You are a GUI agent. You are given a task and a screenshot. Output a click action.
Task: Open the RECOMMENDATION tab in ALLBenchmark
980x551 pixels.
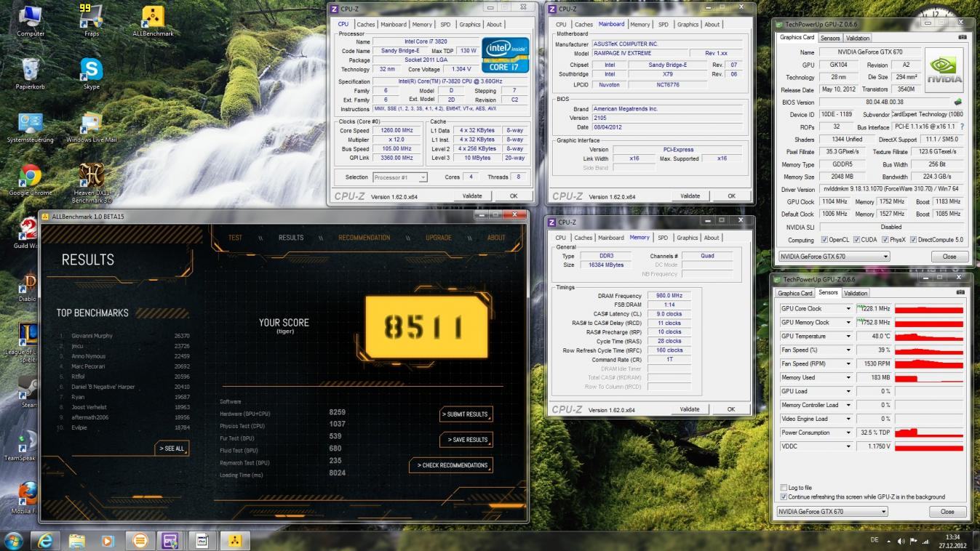pyautogui.click(x=364, y=238)
